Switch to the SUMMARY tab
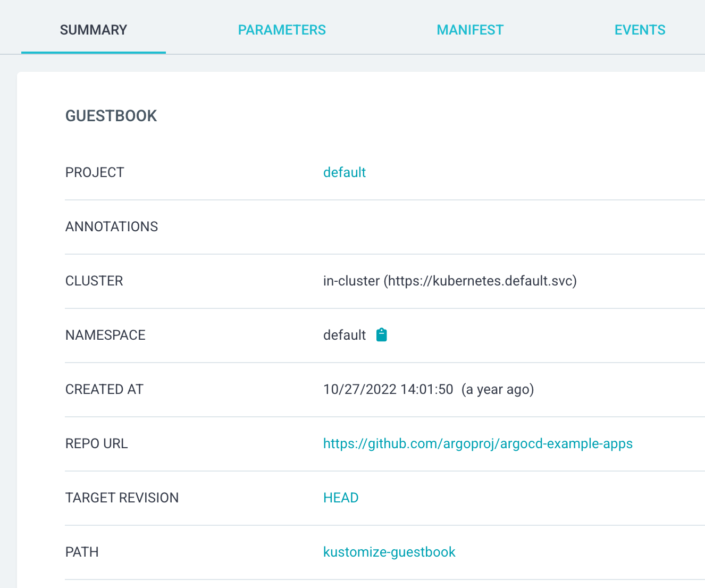705x588 pixels. tap(94, 30)
